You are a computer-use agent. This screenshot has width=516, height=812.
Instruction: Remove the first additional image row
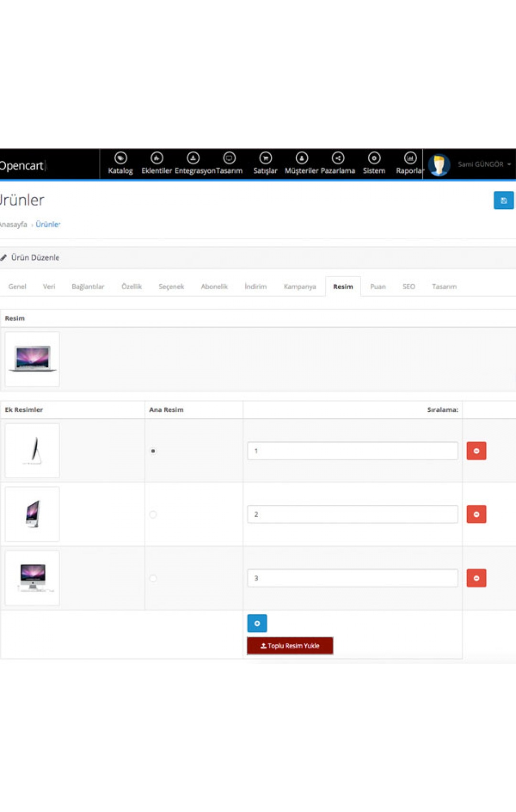(476, 451)
